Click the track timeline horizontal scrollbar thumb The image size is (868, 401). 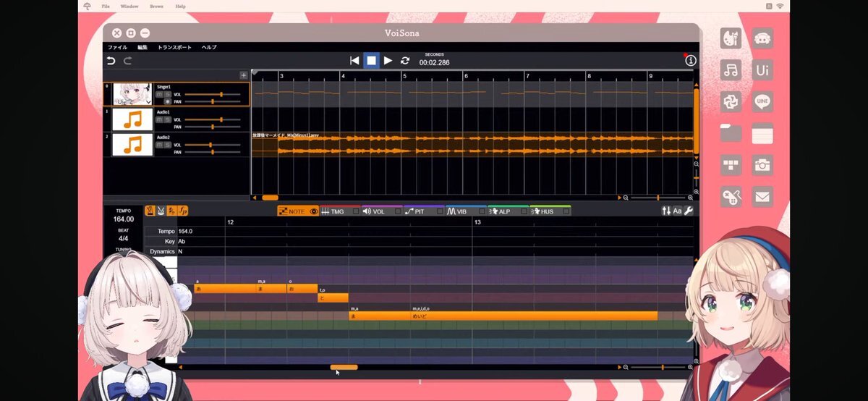coord(270,197)
